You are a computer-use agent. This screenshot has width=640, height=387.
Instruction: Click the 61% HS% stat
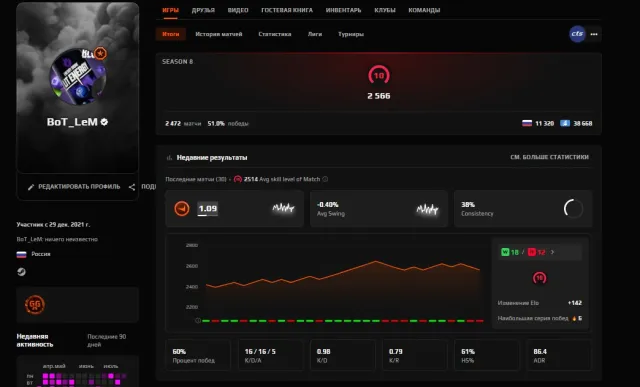click(487, 355)
